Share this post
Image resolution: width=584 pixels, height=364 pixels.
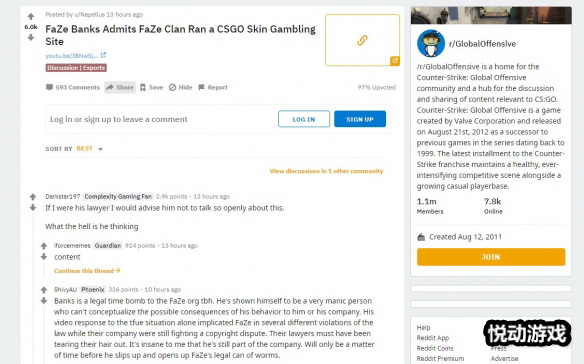(120, 88)
